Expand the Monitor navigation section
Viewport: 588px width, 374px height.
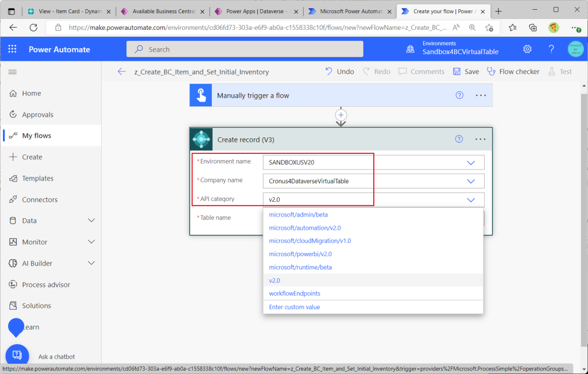[91, 242]
